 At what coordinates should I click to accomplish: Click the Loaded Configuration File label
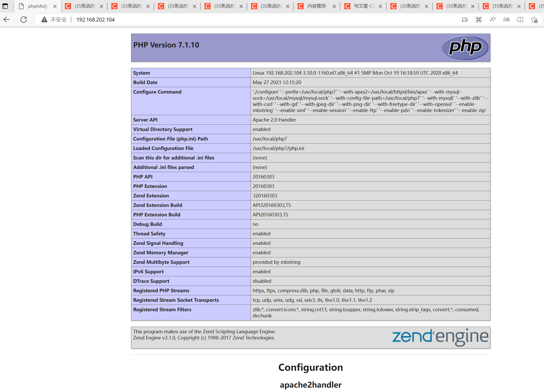coord(163,148)
